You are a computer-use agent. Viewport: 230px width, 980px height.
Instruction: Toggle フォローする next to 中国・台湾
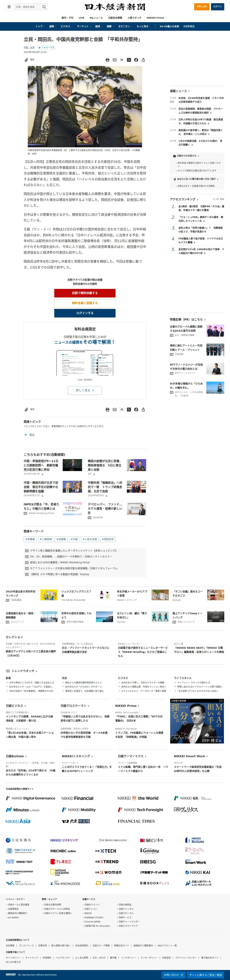[46, 48]
